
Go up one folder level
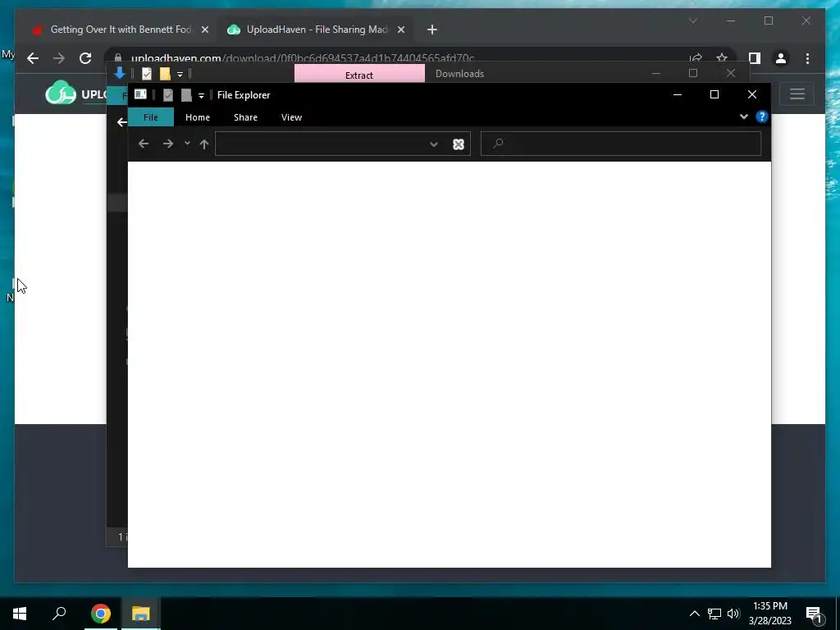[x=204, y=144]
